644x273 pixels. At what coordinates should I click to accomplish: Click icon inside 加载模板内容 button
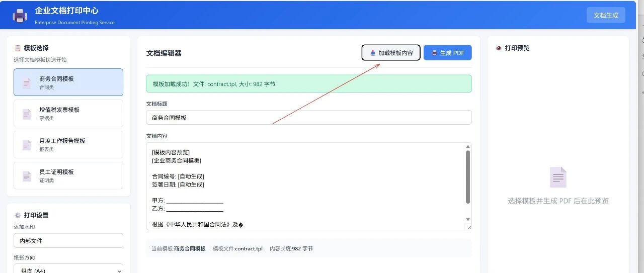pos(372,53)
